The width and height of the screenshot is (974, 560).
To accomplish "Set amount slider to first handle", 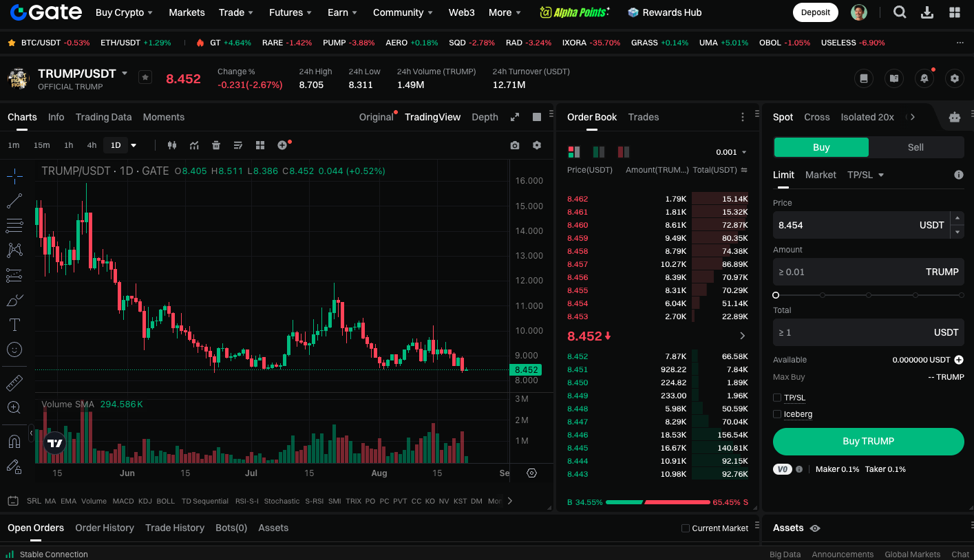I will point(776,295).
